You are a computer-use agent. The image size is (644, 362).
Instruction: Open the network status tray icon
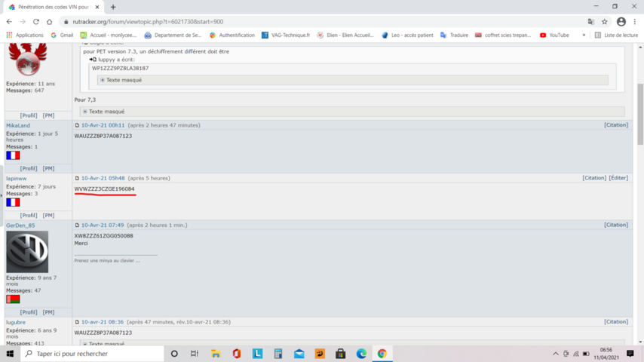point(576,354)
